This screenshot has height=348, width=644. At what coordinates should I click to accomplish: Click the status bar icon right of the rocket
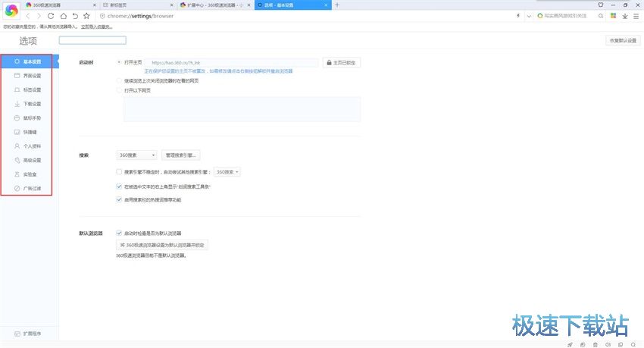(x=583, y=344)
